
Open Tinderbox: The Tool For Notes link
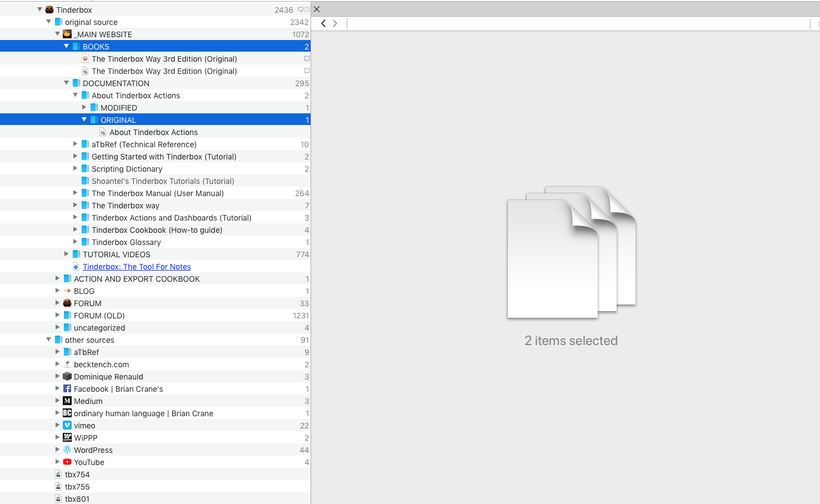[137, 267]
